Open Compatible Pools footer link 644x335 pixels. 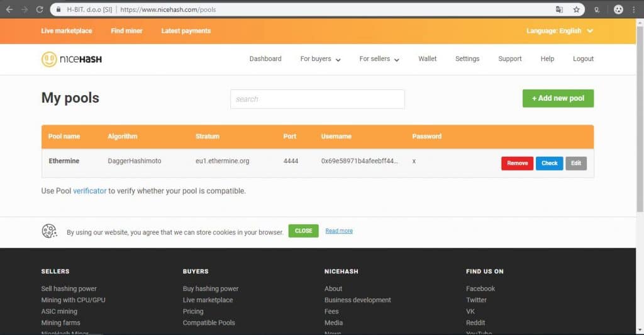[209, 322]
